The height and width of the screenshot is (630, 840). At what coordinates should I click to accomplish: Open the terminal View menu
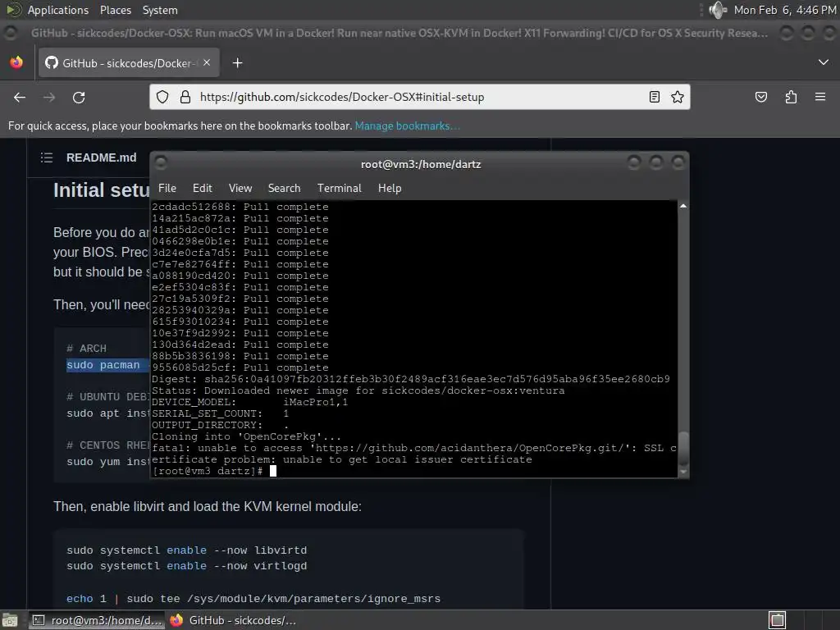[240, 188]
